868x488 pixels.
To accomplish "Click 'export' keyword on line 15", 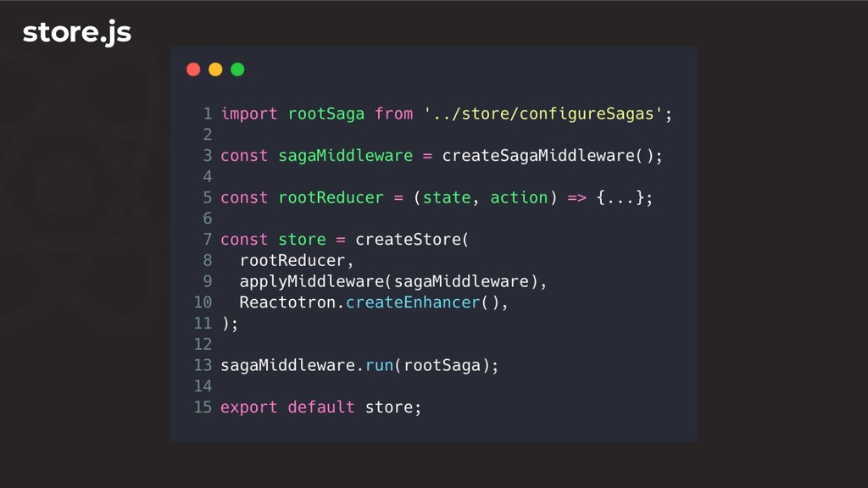I will pos(249,408).
